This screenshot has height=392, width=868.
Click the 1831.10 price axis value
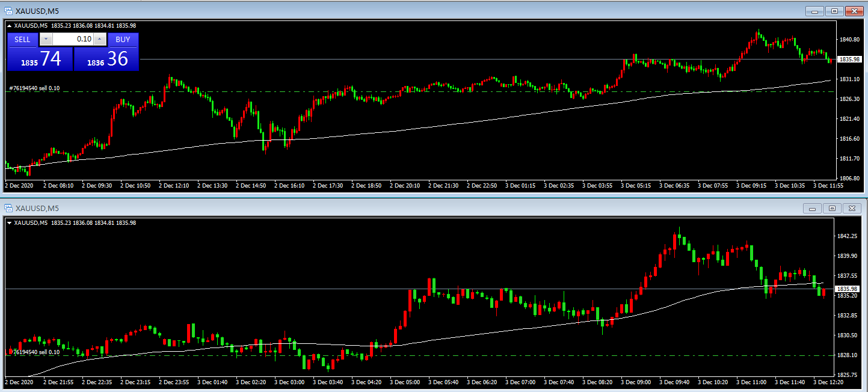click(x=849, y=79)
